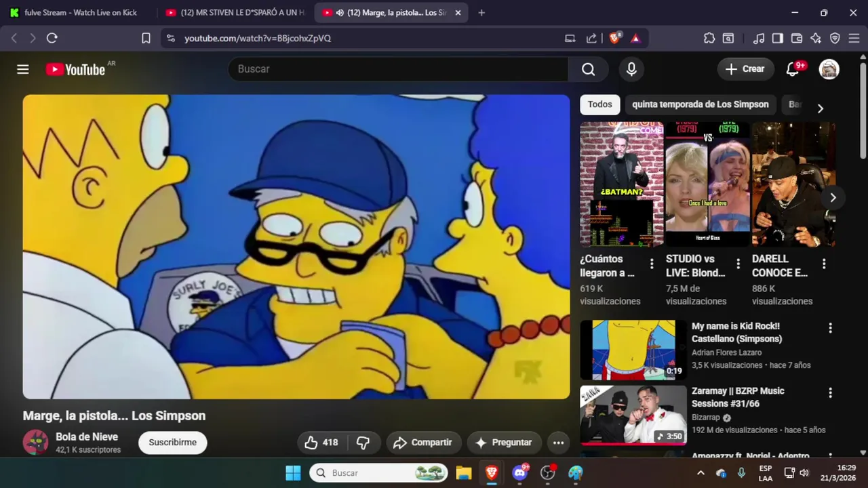Open the taskbar volume speaker control

click(x=804, y=473)
